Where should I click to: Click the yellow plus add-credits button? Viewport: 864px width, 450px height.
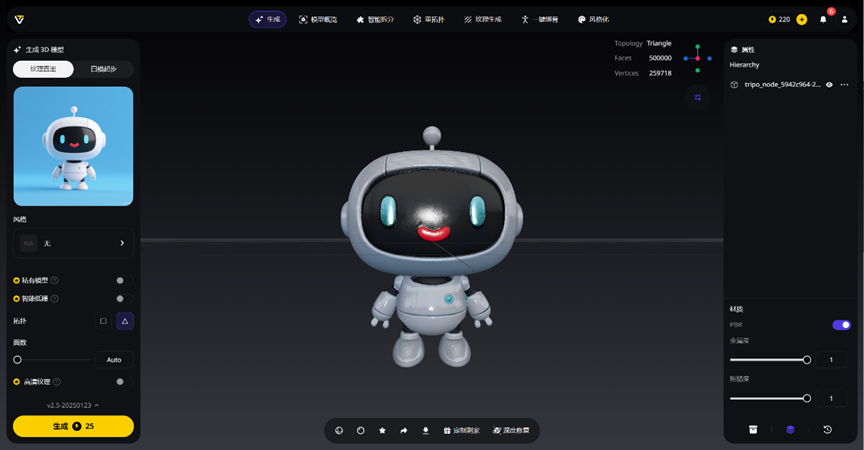point(802,19)
